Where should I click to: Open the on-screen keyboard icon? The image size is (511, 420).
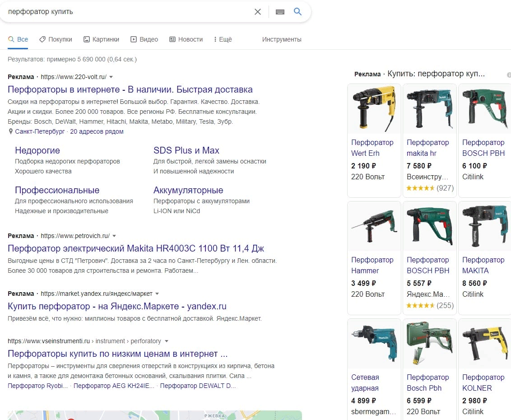coord(280,12)
